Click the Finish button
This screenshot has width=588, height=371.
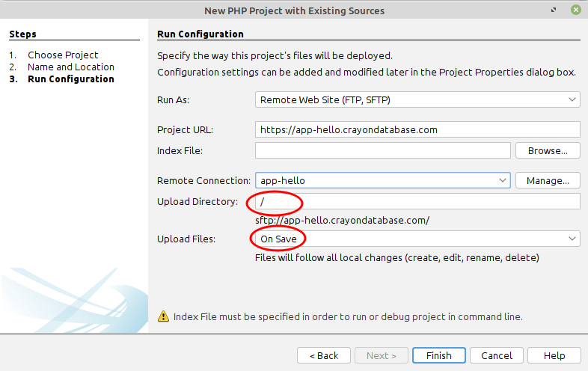tap(438, 355)
